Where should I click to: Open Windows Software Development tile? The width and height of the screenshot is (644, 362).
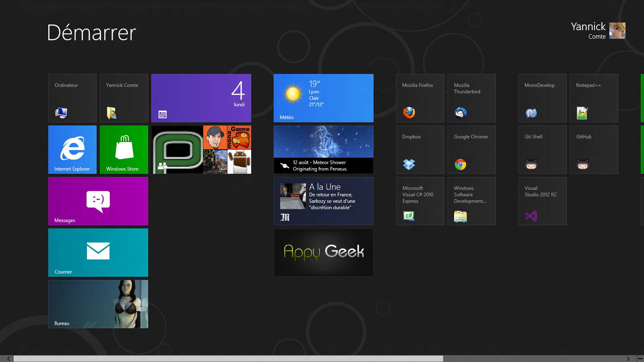(472, 201)
